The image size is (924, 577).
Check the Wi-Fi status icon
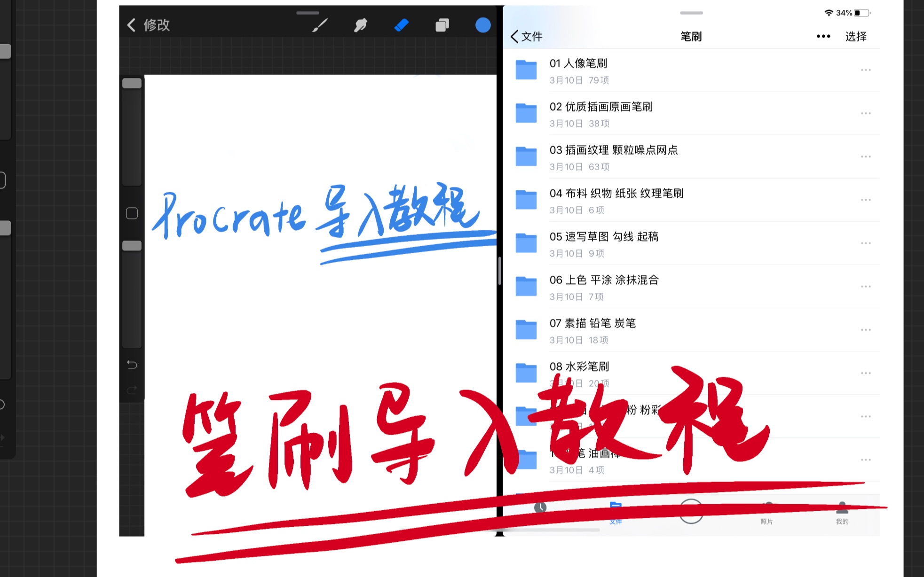(x=829, y=13)
